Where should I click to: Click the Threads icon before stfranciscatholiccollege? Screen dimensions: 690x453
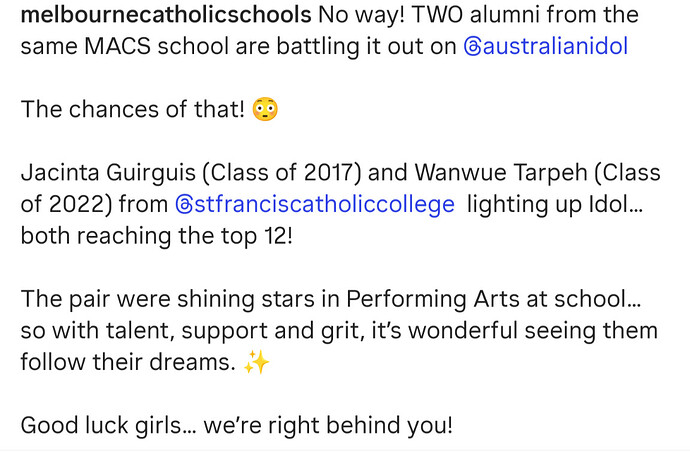point(185,204)
